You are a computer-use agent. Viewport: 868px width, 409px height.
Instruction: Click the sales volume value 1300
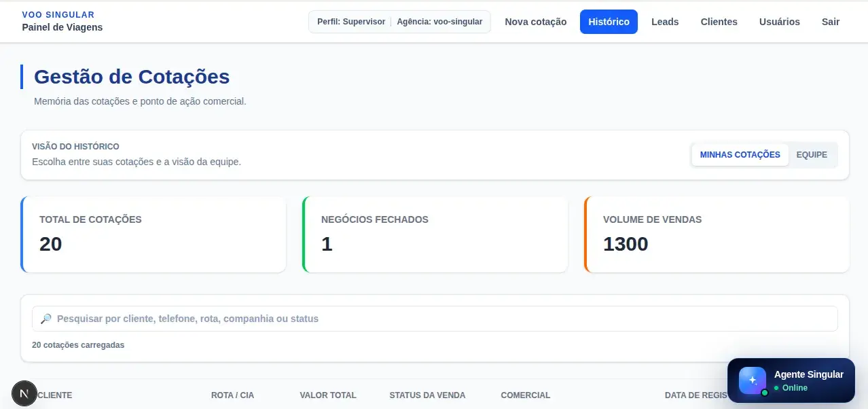(x=626, y=244)
